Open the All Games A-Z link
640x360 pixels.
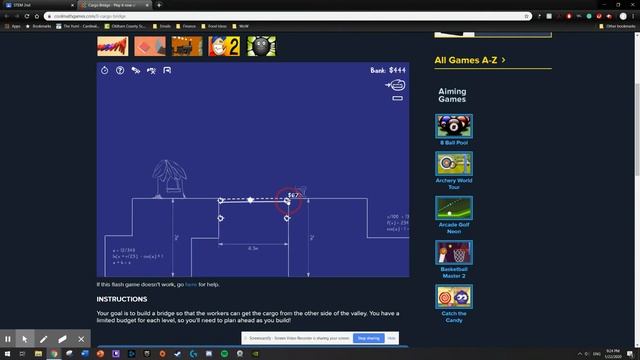tap(470, 60)
